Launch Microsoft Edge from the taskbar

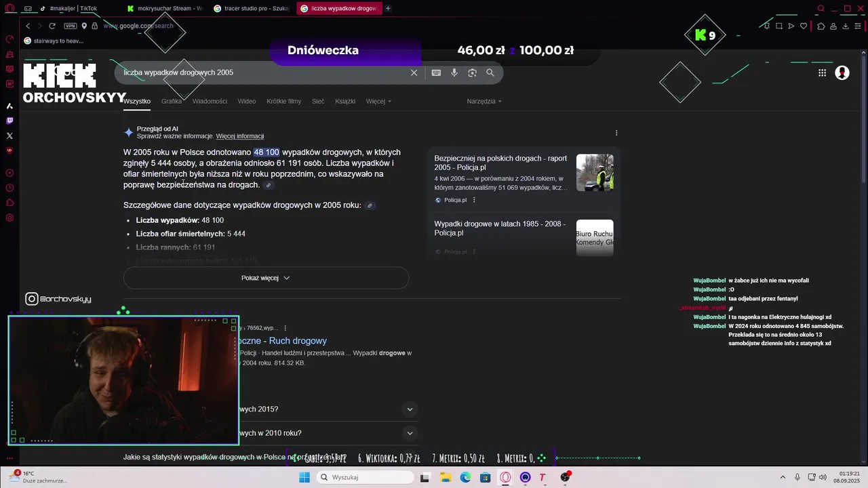click(465, 477)
